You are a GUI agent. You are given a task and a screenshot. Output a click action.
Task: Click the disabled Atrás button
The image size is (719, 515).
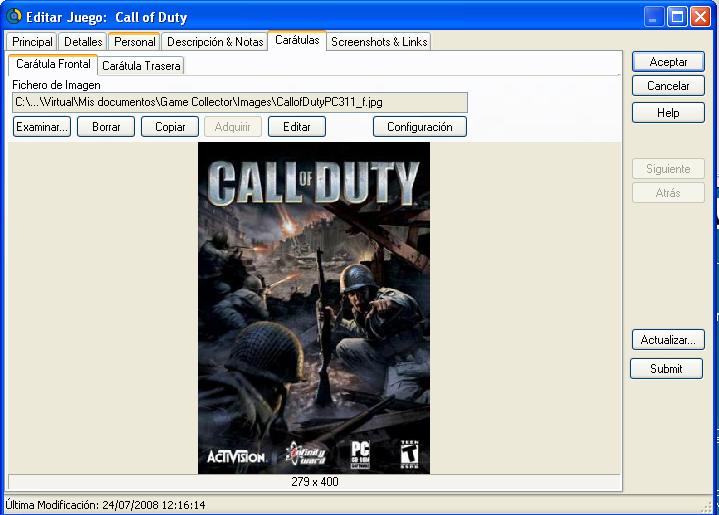point(668,193)
